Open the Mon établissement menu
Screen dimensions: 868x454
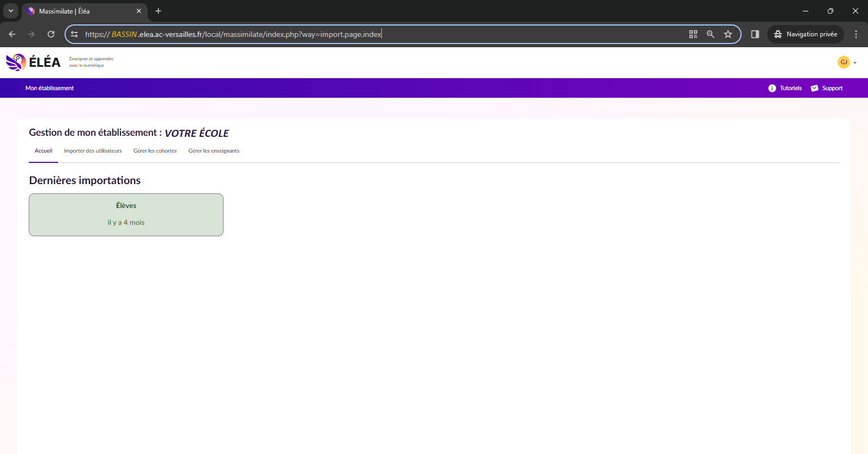tap(49, 88)
